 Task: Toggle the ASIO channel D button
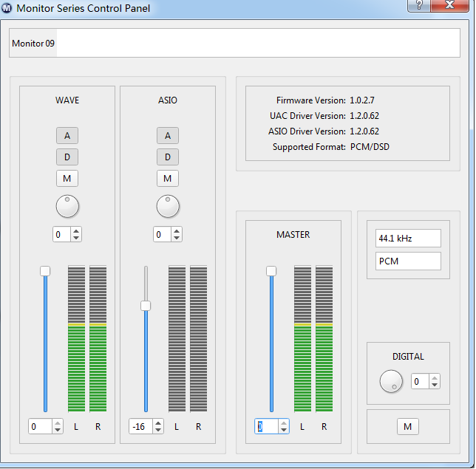click(168, 157)
